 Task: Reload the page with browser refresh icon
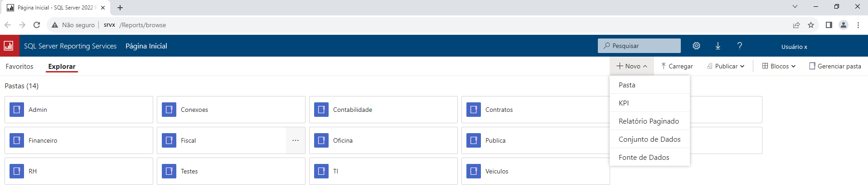tap(37, 25)
